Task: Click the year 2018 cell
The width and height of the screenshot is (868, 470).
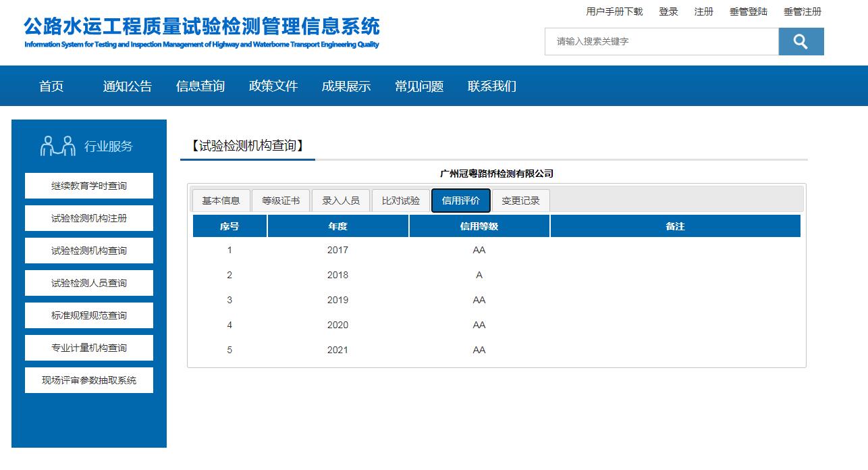Action: (337, 275)
